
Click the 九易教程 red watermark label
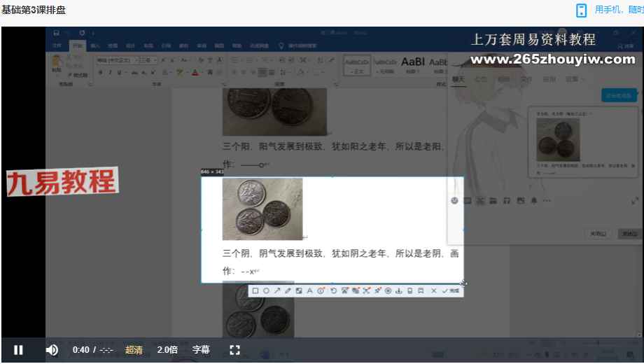[x=62, y=183]
